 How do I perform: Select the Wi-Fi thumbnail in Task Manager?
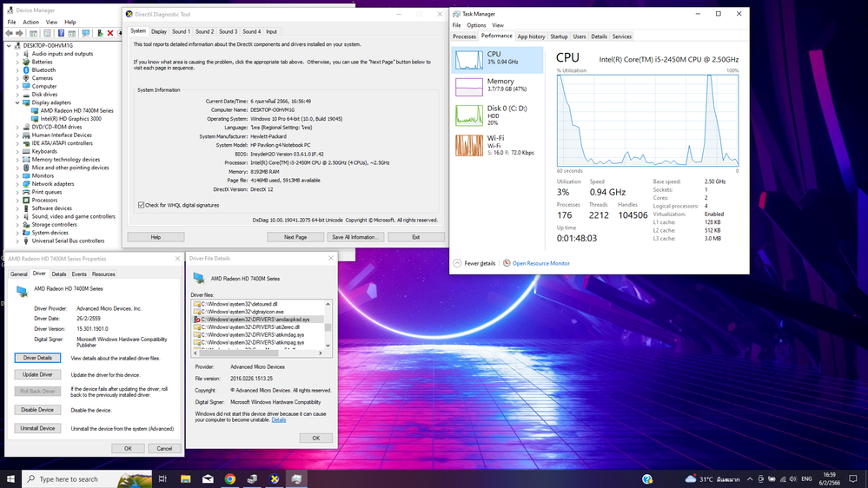point(469,146)
